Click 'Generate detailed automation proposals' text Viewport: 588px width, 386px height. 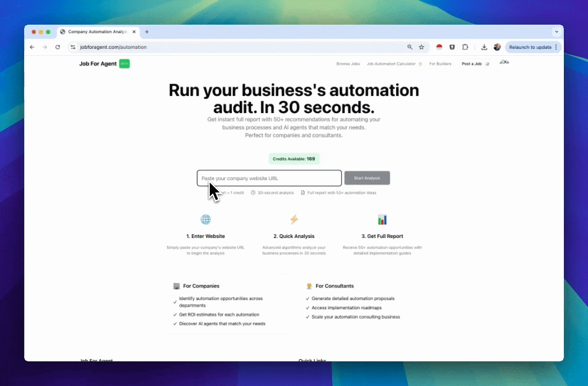[x=353, y=299]
